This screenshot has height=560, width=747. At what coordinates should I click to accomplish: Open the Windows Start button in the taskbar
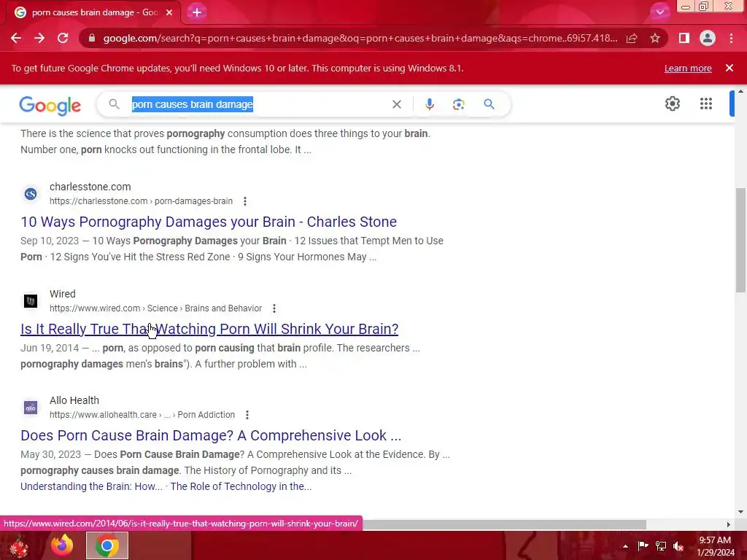coord(19,546)
